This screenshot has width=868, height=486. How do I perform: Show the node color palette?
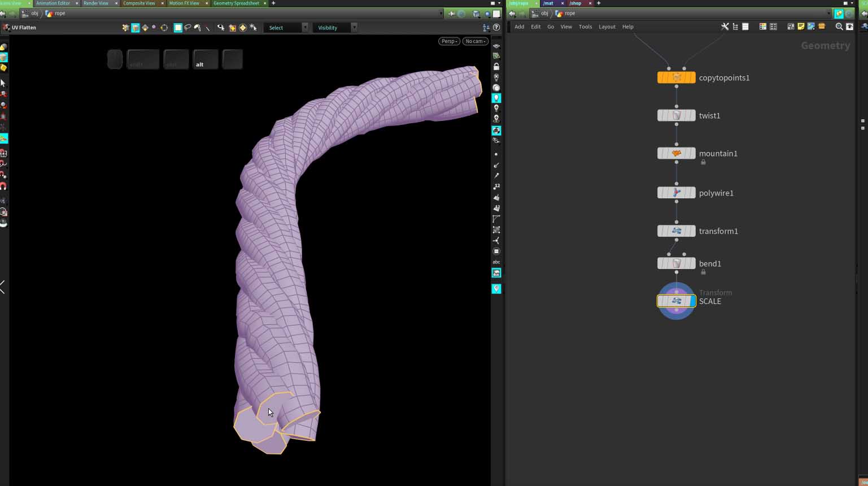762,27
